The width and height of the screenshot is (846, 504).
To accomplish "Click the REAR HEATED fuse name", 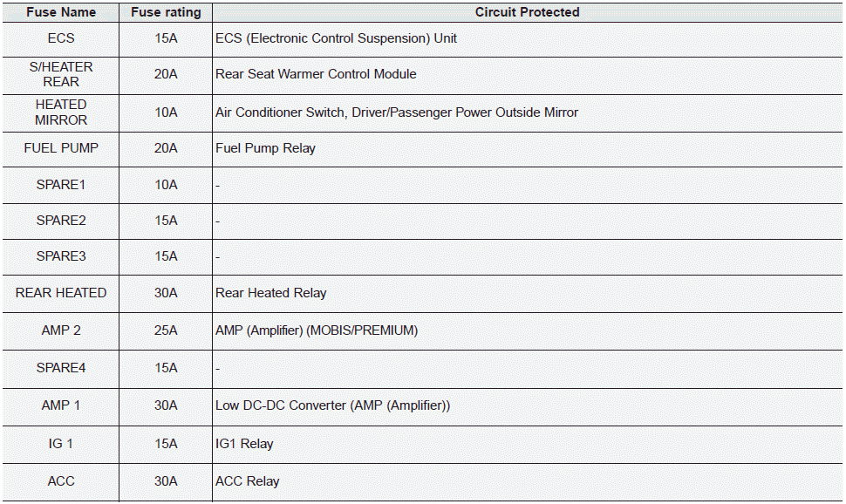I will [x=61, y=293].
